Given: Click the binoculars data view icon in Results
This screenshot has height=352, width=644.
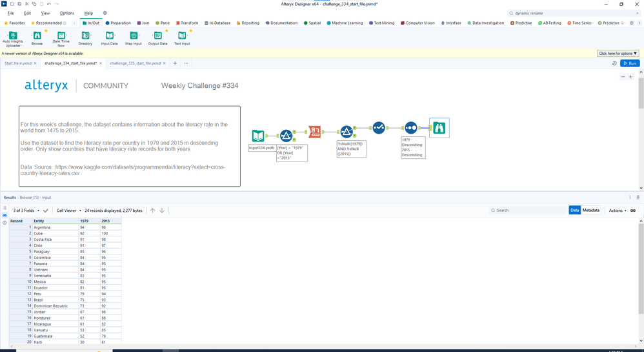Looking at the screenshot, I should pyautogui.click(x=5, y=215).
